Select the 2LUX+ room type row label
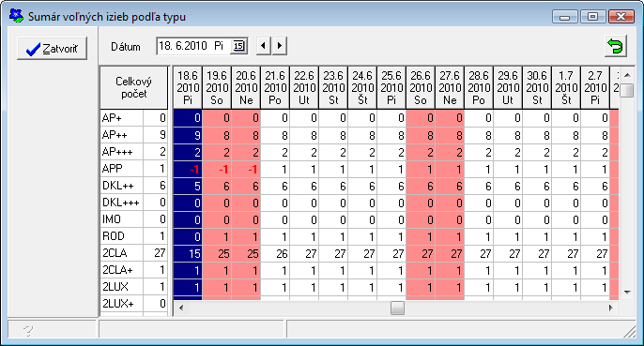The image size is (644, 346). click(x=122, y=304)
